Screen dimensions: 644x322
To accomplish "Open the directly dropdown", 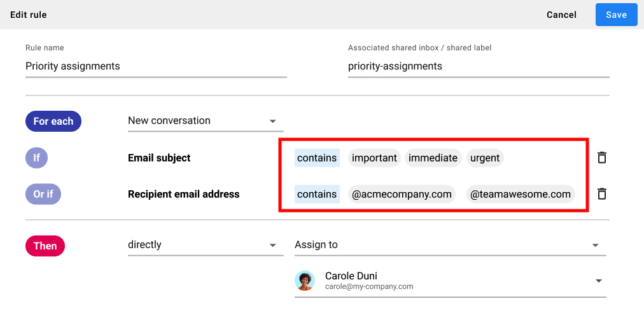I will click(206, 245).
